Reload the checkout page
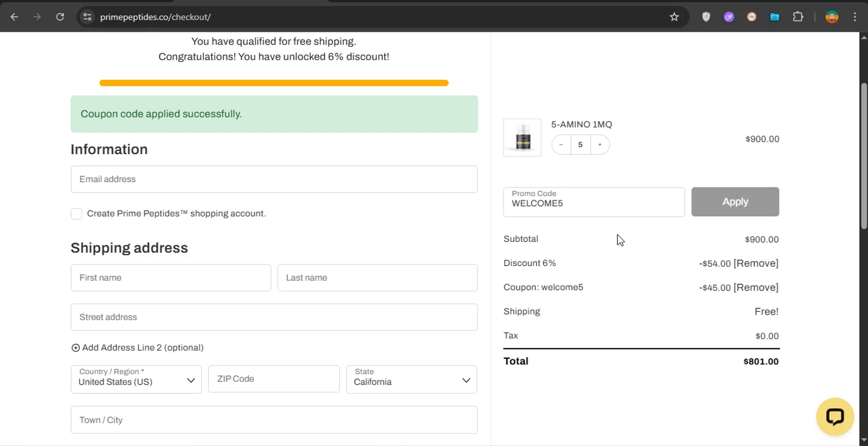Image resolution: width=868 pixels, height=446 pixels. coord(60,17)
